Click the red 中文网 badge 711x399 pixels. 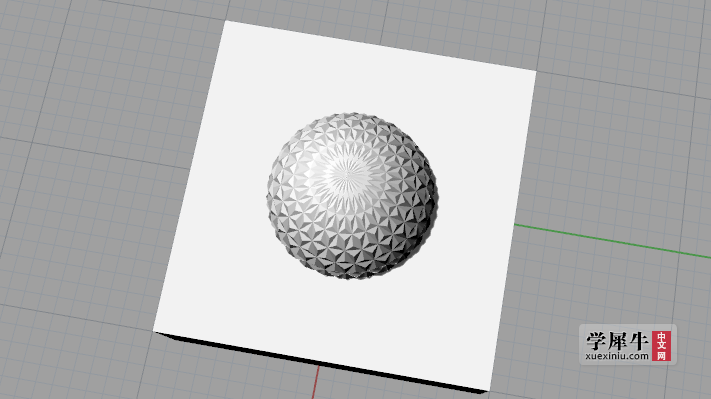tap(661, 346)
